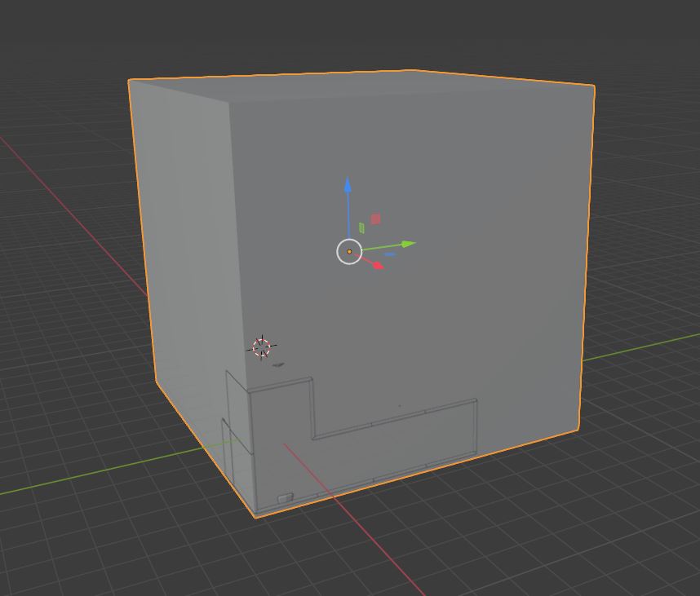Screen dimensions: 700x596
Task: Click the green plane handle of gizmo
Action: pyautogui.click(x=361, y=228)
